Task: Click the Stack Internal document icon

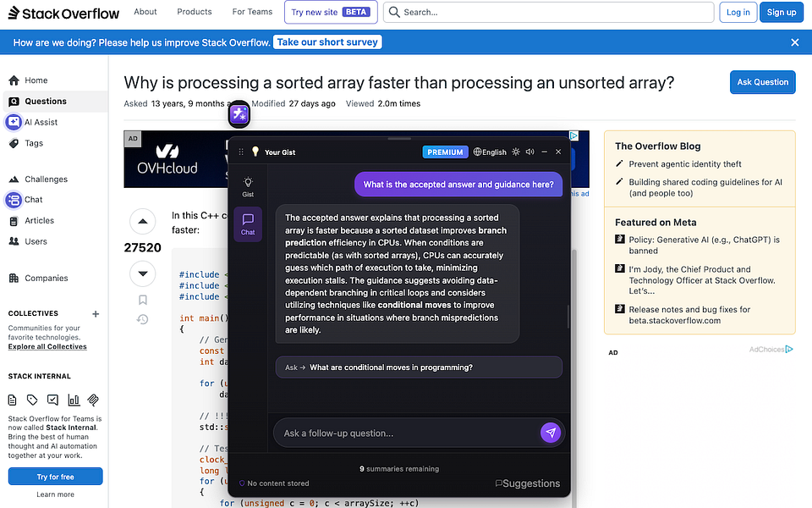Action: pyautogui.click(x=13, y=400)
